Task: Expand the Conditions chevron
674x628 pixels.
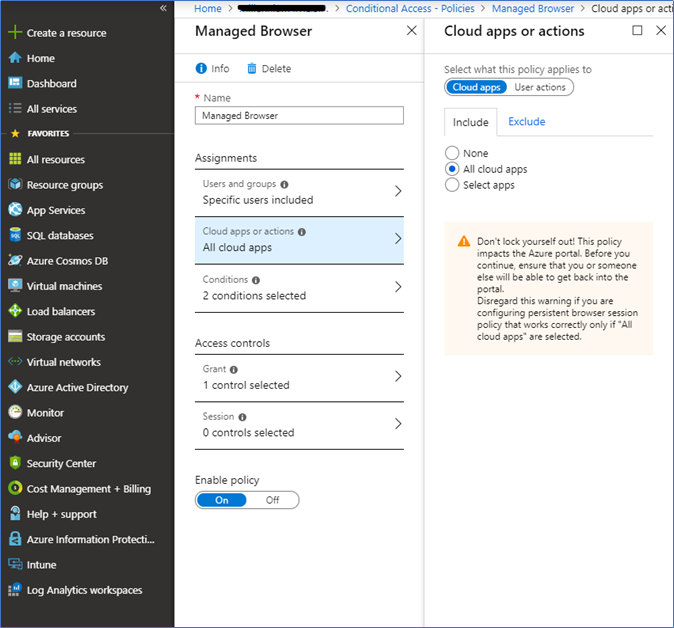Action: coord(398,287)
